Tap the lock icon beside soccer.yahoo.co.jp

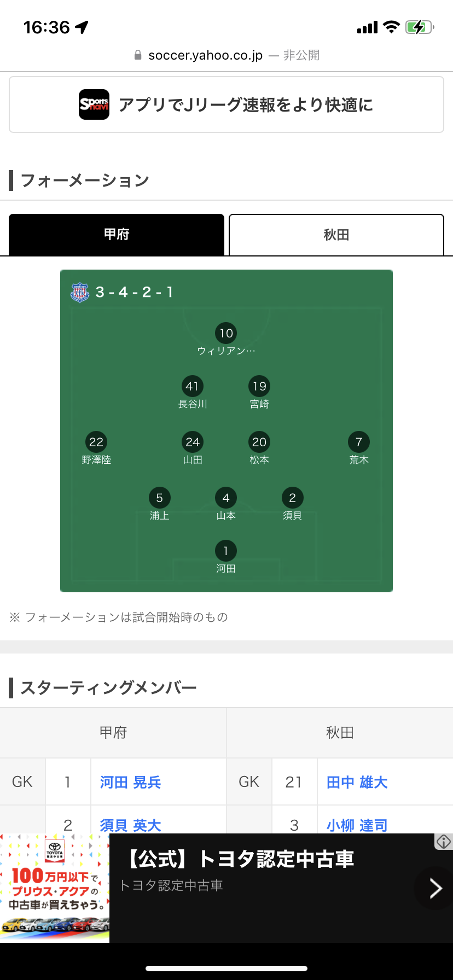pos(138,55)
